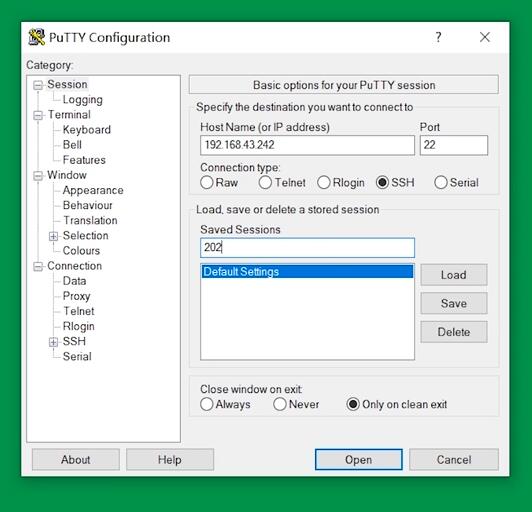Viewport: 532px width, 512px height.
Task: Collapse the Window tree node
Action: point(38,176)
